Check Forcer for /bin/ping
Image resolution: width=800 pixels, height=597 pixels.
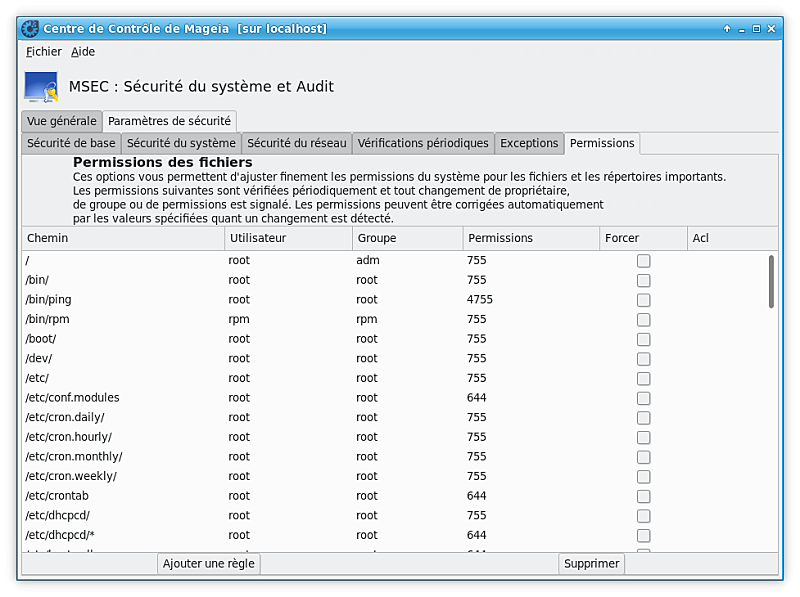pos(643,300)
